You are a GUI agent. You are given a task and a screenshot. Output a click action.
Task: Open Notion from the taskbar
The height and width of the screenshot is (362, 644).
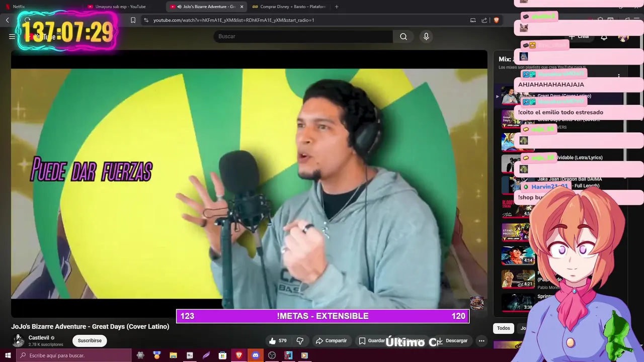coord(190,355)
